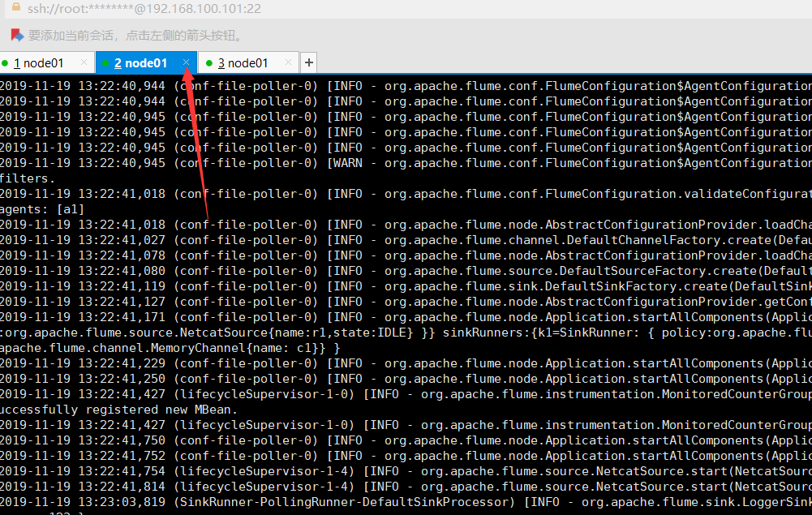
Task: Click the DefaultSourceFactory.create log line
Action: click(406, 271)
